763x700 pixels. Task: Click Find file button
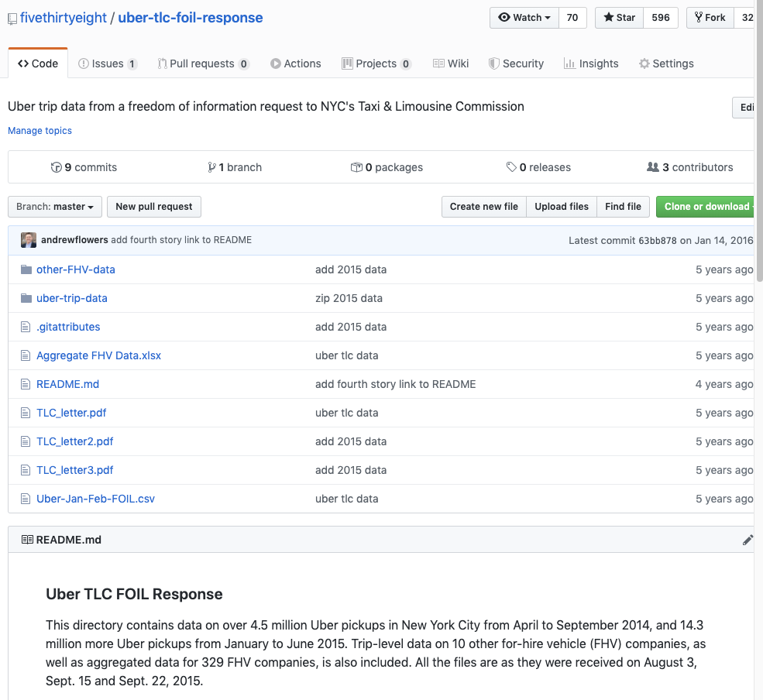coord(623,207)
